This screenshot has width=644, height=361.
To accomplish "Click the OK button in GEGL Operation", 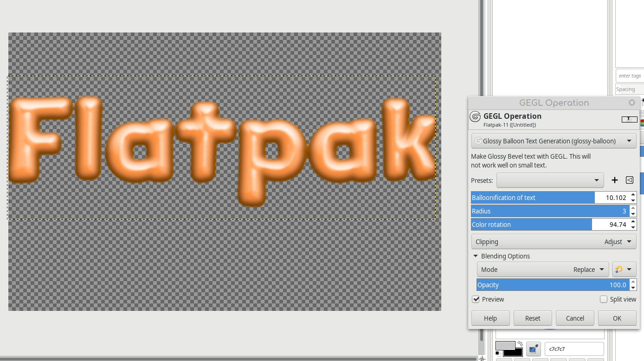I will (617, 318).
